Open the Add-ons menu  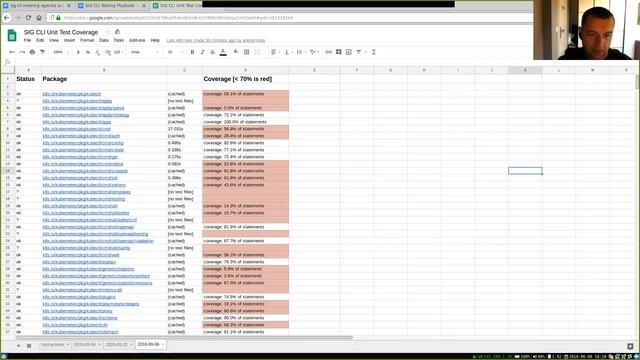point(137,40)
